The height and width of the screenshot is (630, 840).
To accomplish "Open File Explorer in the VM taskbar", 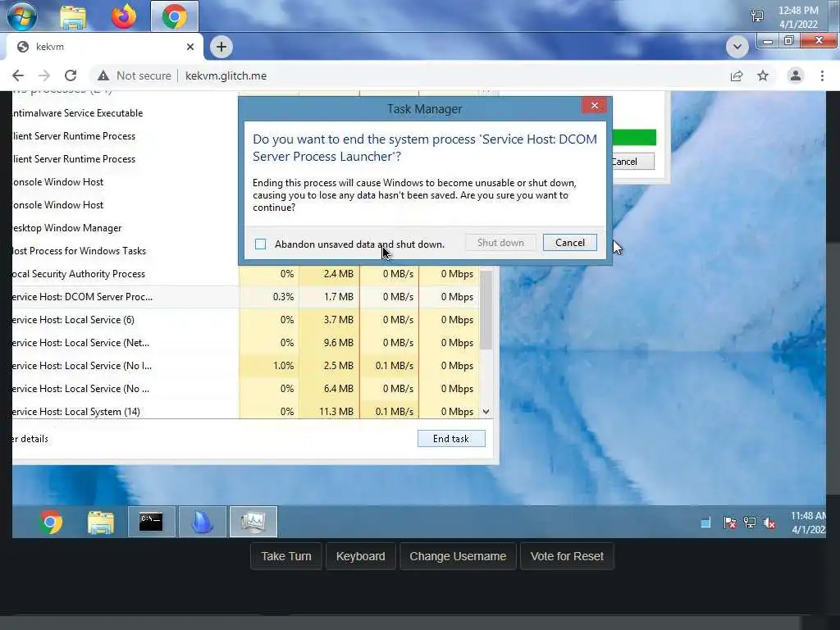I will point(101,523).
